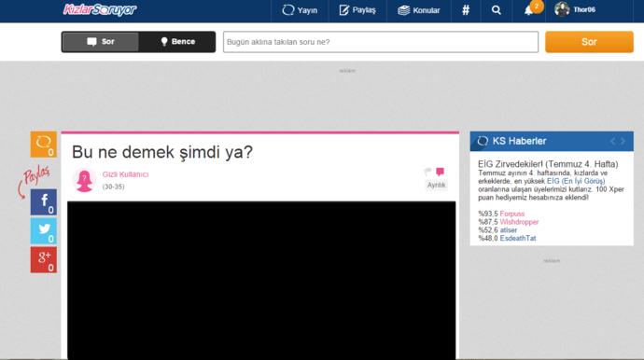Image resolution: width=644 pixels, height=360 pixels.
Task: Open EİG Zirvedekiler news headline
Action: pos(548,164)
